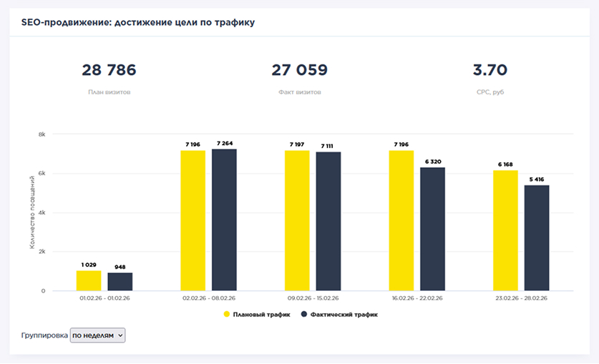
Task: Select the dark bar valued 5 416
Action: click(537, 237)
